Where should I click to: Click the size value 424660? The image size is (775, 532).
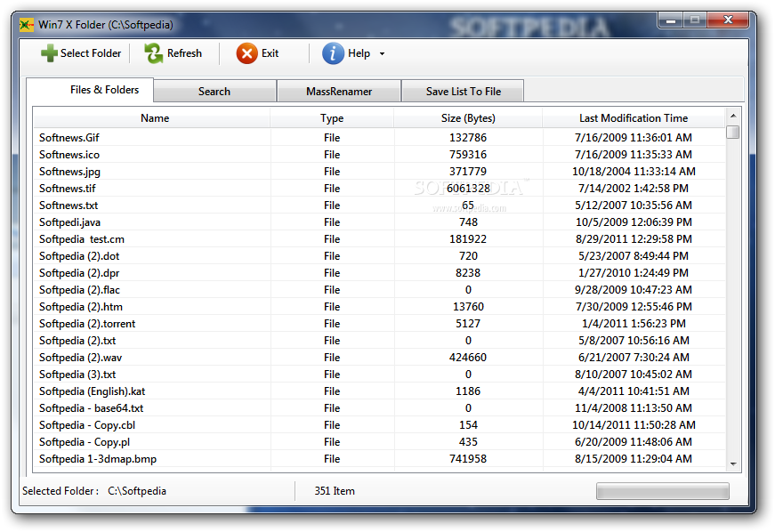[x=468, y=357]
